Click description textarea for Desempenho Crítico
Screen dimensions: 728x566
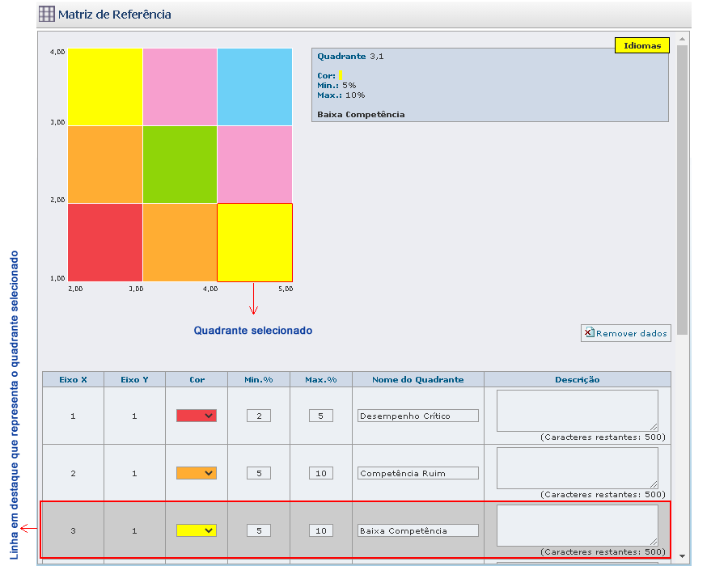pyautogui.click(x=577, y=411)
